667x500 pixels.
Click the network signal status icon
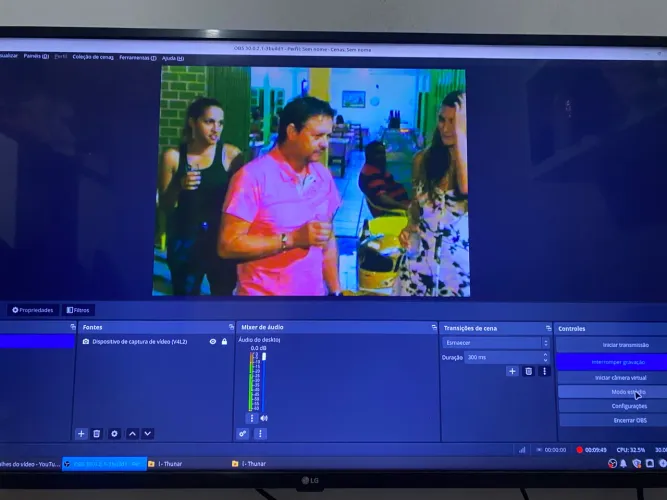pos(522,450)
